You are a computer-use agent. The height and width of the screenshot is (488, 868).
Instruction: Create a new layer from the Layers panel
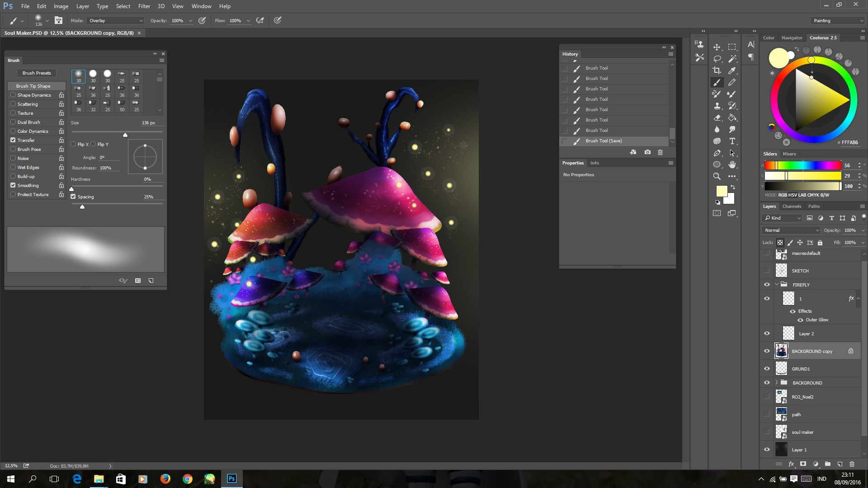coord(840,464)
